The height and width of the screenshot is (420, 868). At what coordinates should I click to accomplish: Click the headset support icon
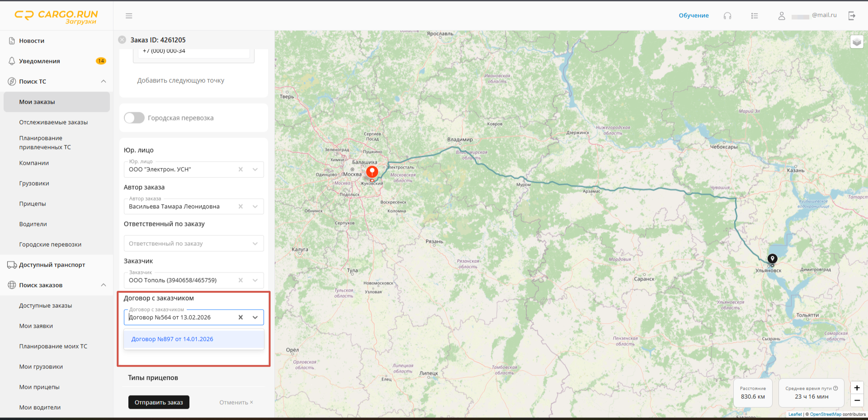[x=727, y=16]
